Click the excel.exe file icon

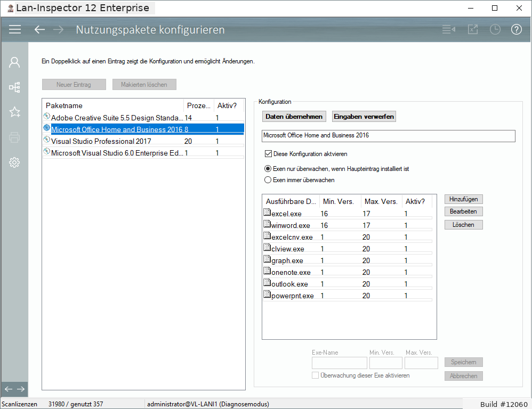click(x=267, y=212)
